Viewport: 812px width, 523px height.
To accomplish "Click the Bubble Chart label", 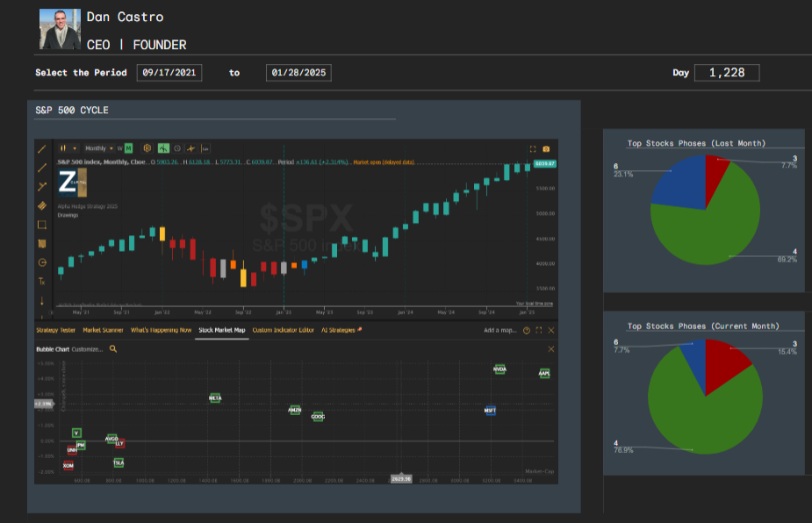I will (53, 349).
